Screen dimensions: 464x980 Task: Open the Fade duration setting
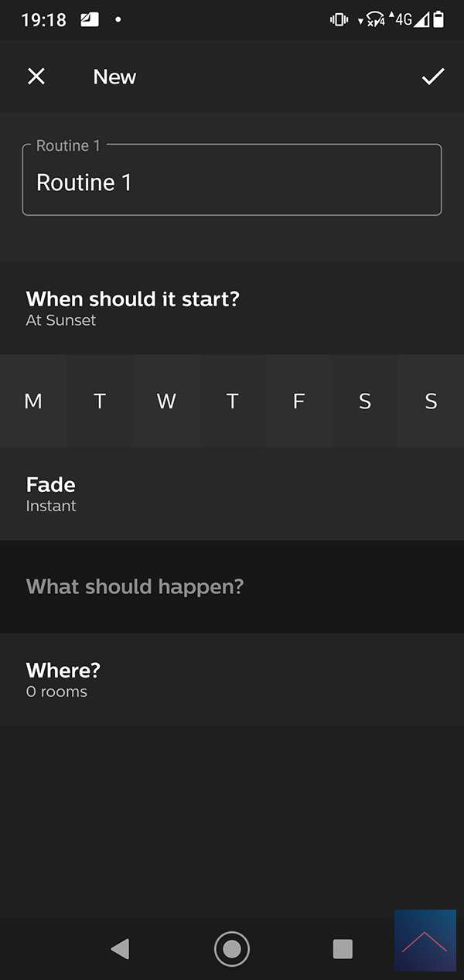coord(232,493)
